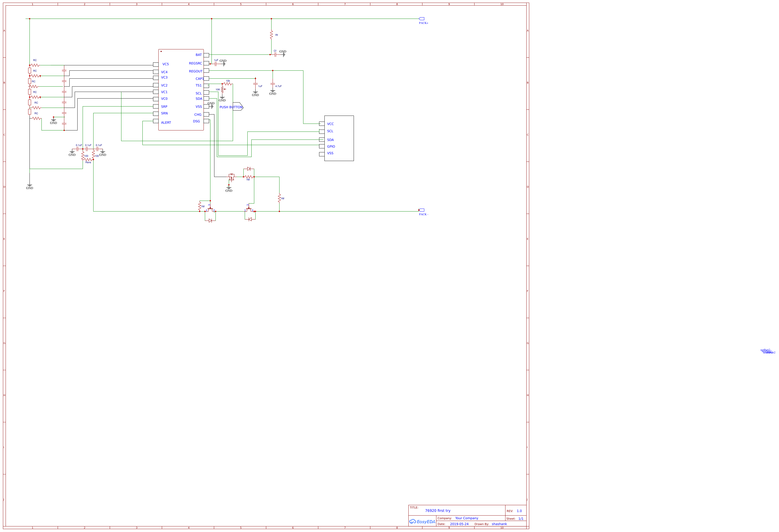
Task: Click the PACK+ net port symbol
Action: pyautogui.click(x=422, y=19)
